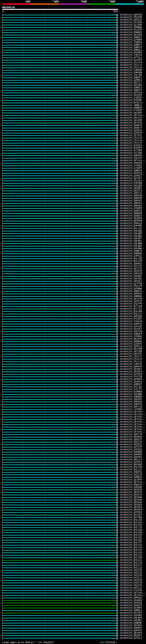Open hit UniRef100_Q9SEV2
This screenshot has width=146, height=644.
click(131, 20)
